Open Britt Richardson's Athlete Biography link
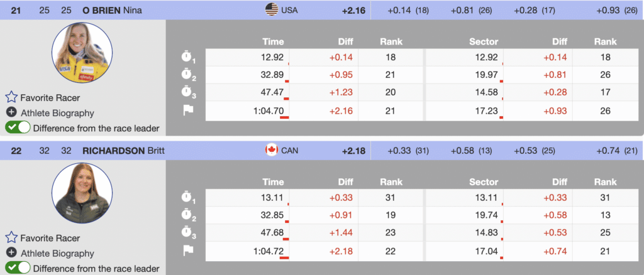644x275 pixels. [x=57, y=252]
